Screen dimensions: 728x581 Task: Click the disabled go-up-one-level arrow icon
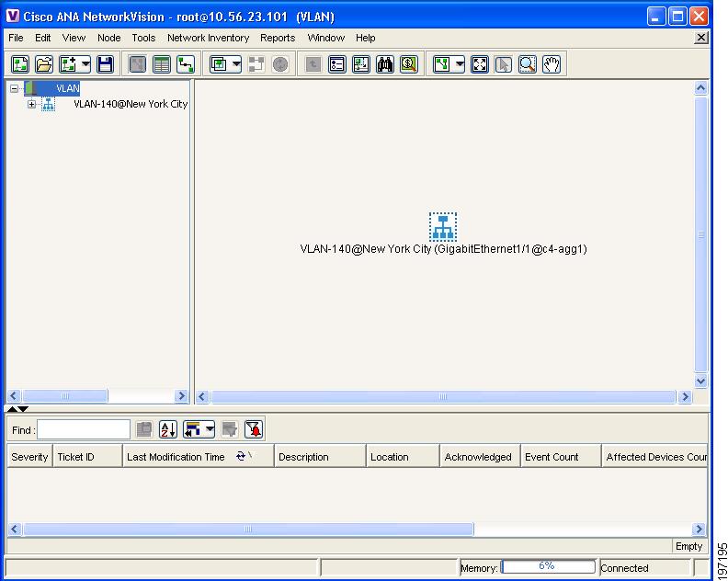click(313, 64)
